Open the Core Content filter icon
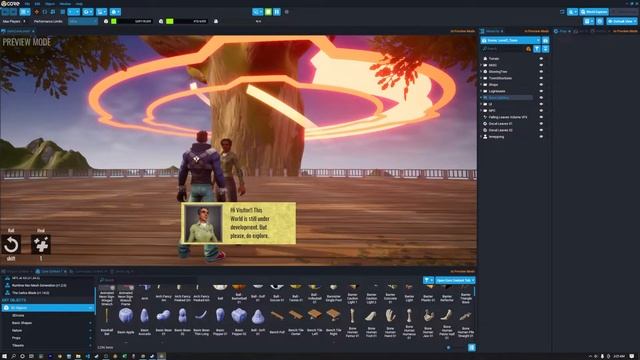Viewport: 640px width, 360px height. (428, 280)
